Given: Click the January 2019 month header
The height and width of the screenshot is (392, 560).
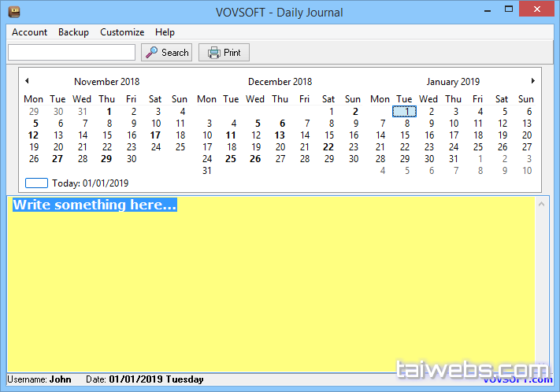Looking at the screenshot, I should 453,82.
